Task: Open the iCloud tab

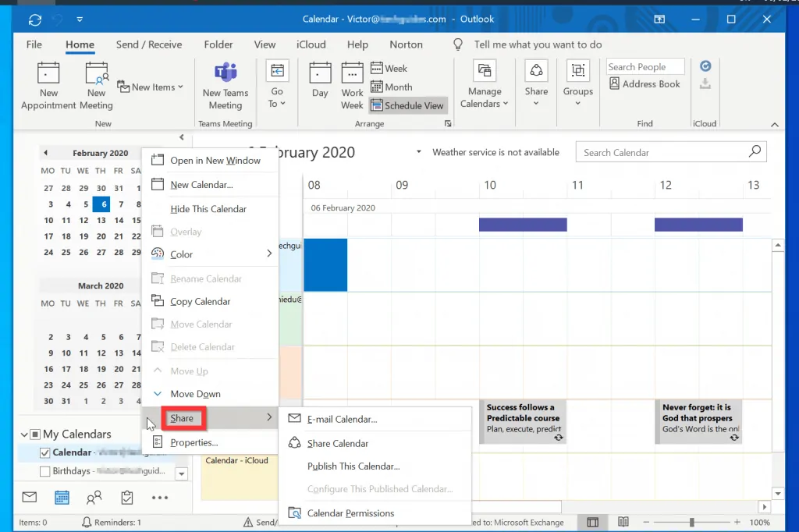Action: (311, 44)
